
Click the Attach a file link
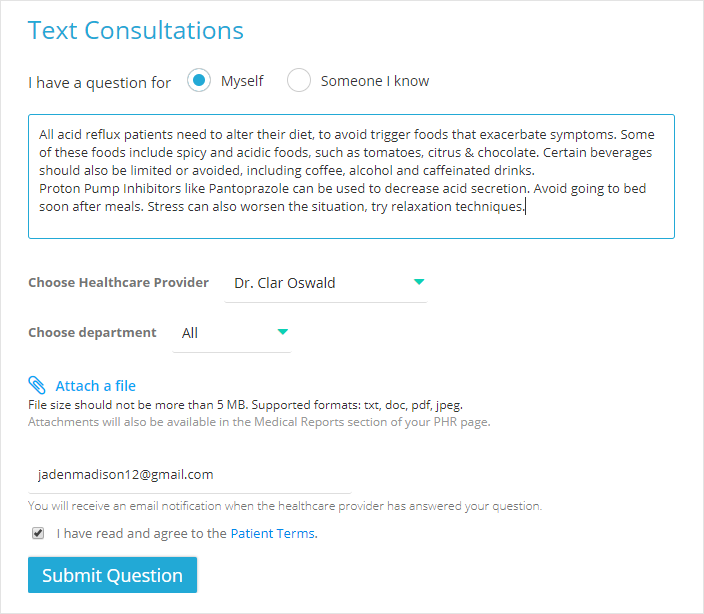tap(95, 386)
